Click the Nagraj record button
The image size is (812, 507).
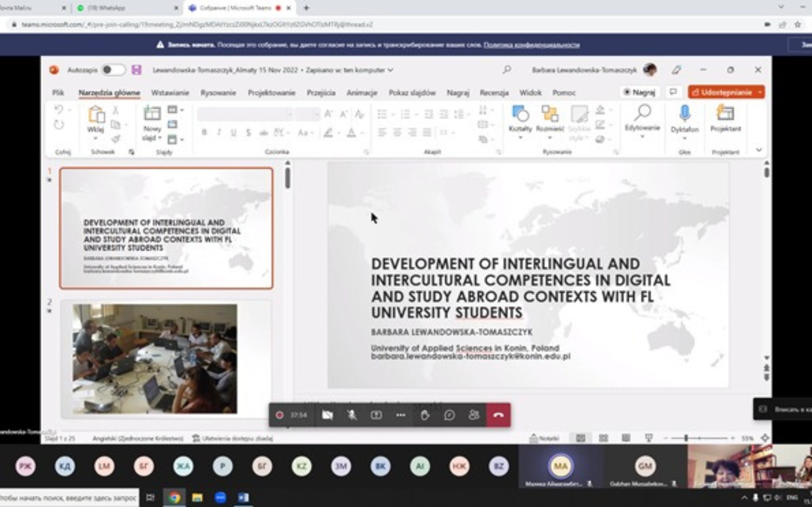pos(639,92)
